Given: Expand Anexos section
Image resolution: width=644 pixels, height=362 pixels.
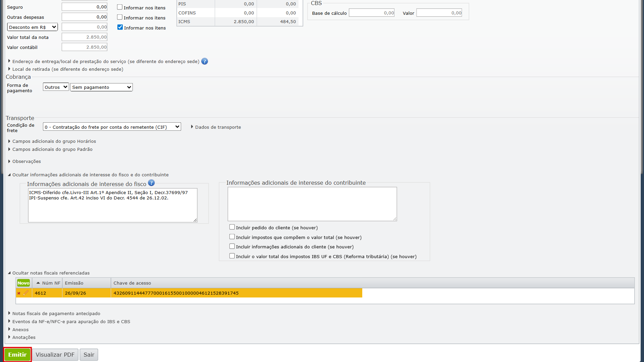Looking at the screenshot, I should 18,329.
